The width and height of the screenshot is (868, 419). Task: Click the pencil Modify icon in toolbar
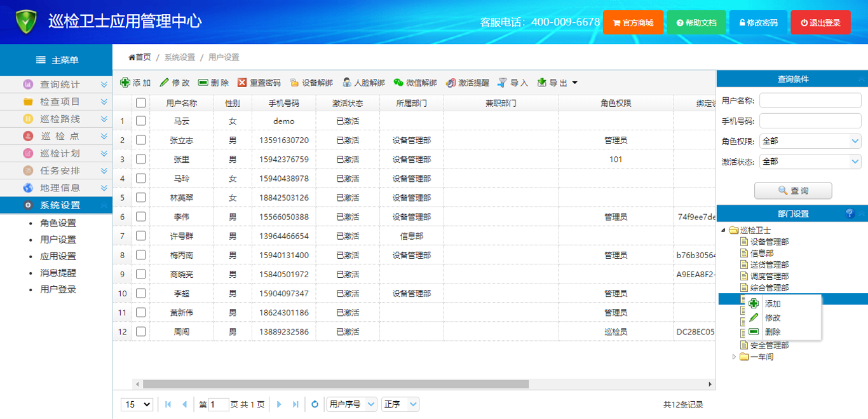(164, 83)
